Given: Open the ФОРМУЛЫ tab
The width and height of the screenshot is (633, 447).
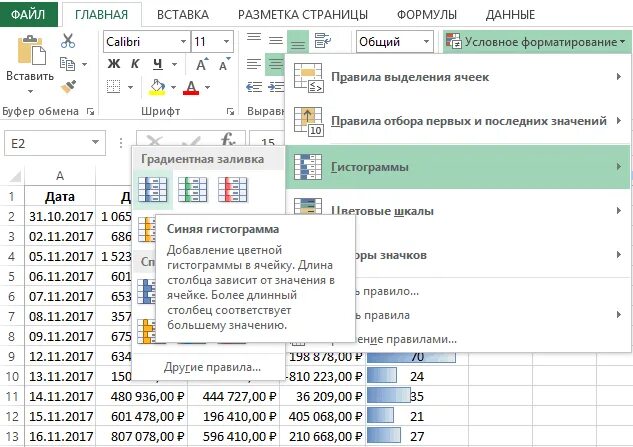Looking at the screenshot, I should [427, 15].
